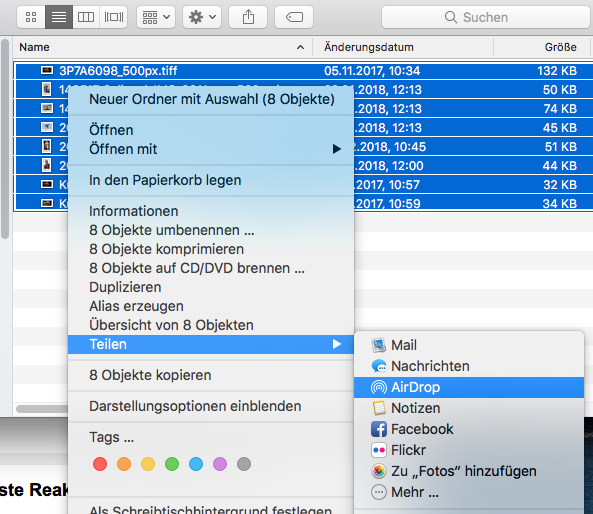Switch Finder to icon view

coord(31,17)
